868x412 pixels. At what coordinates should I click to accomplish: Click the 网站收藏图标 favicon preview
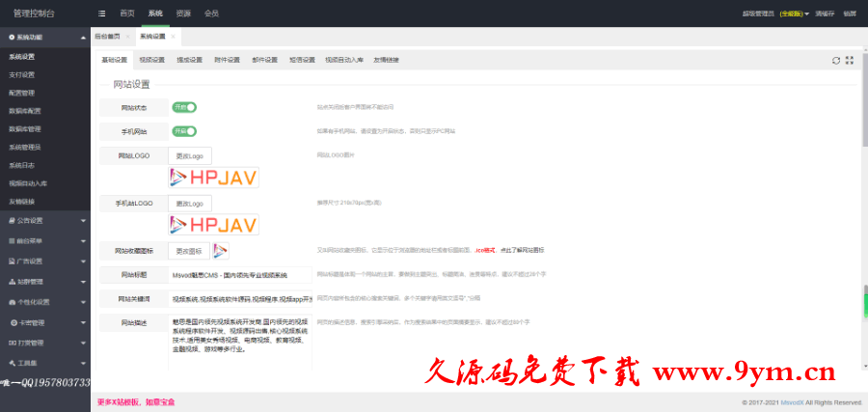point(220,251)
